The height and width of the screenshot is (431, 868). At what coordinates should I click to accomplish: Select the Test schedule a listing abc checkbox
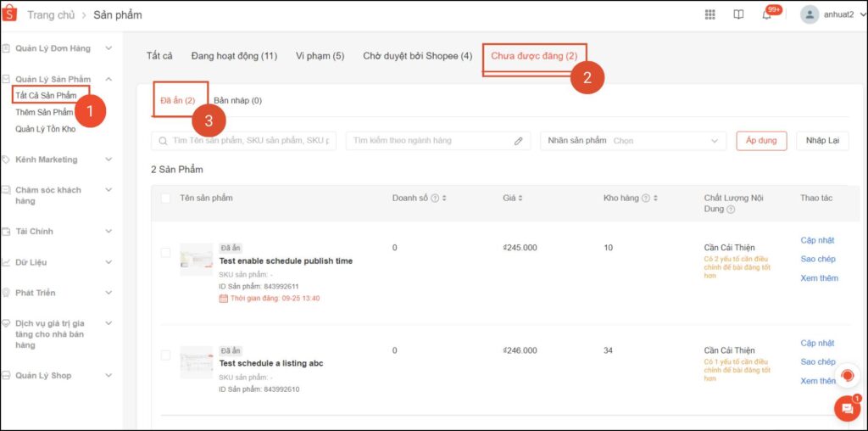[x=165, y=355]
